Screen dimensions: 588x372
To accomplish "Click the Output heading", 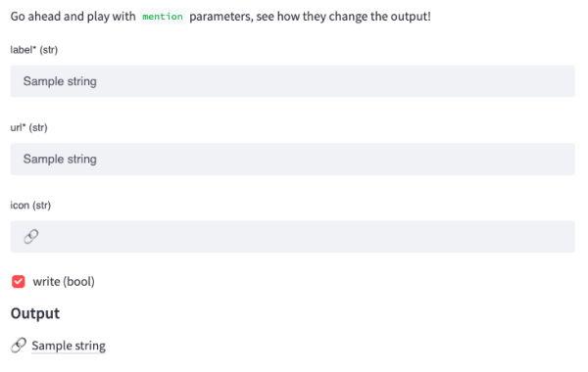I will tap(35, 313).
